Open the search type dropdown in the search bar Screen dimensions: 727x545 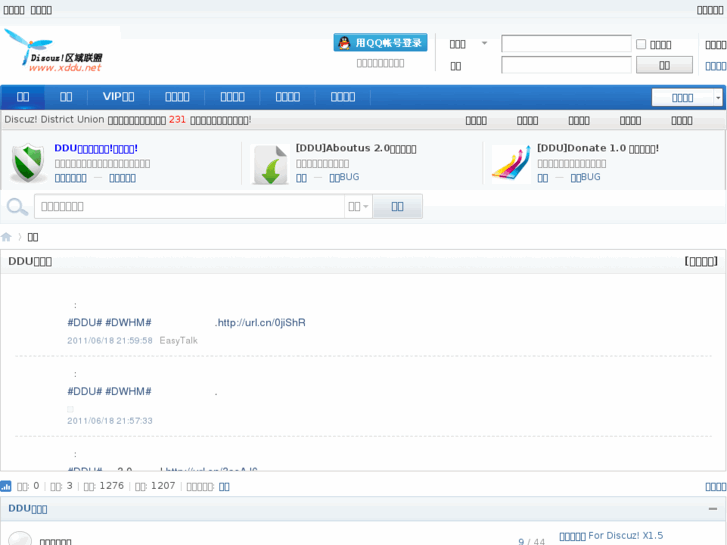click(358, 206)
